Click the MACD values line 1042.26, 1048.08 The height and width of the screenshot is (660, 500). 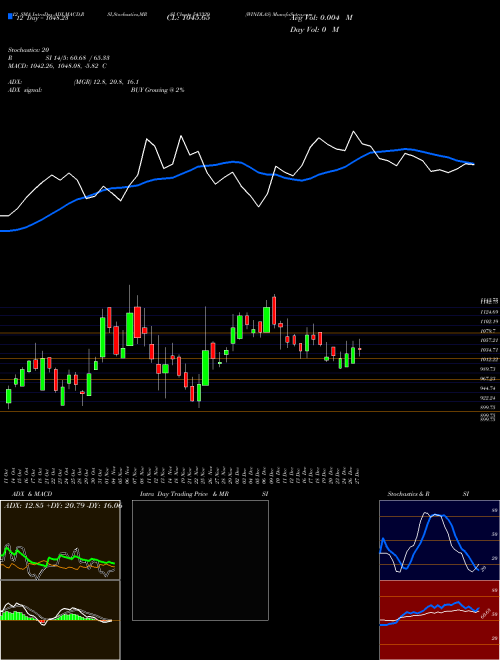(x=56, y=66)
